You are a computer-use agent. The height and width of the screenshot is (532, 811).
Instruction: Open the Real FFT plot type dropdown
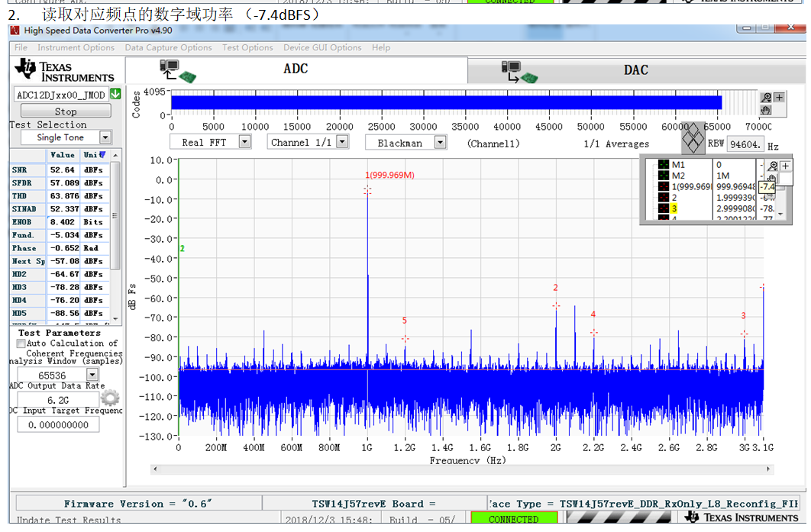[245, 142]
